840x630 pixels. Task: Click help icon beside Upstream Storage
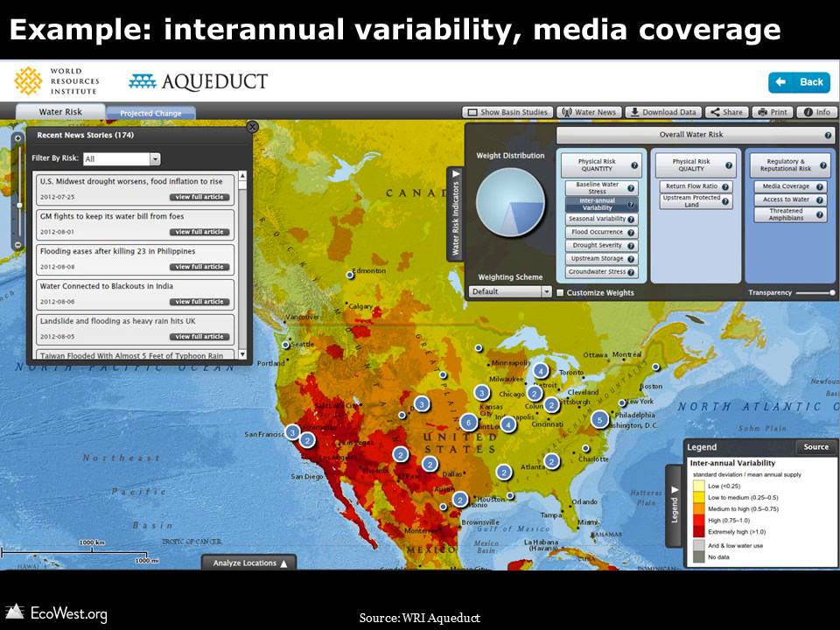point(631,259)
